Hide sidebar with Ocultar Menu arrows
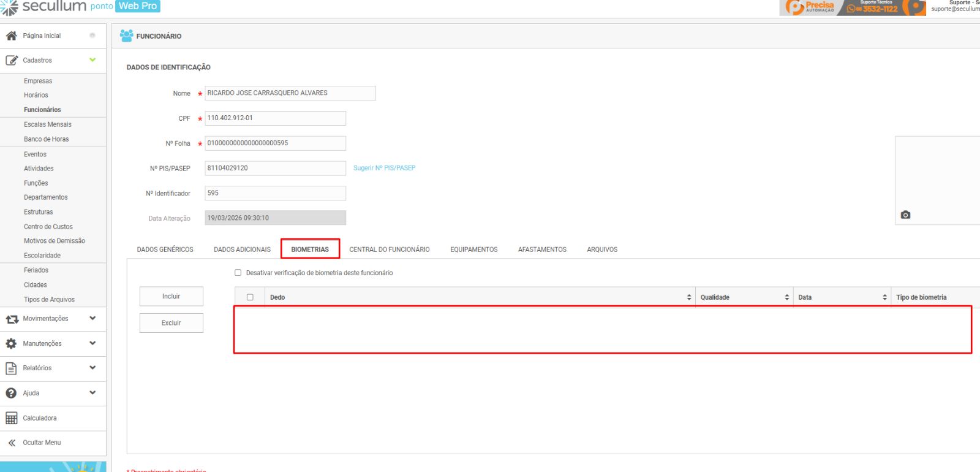The height and width of the screenshot is (472, 980). [x=12, y=443]
